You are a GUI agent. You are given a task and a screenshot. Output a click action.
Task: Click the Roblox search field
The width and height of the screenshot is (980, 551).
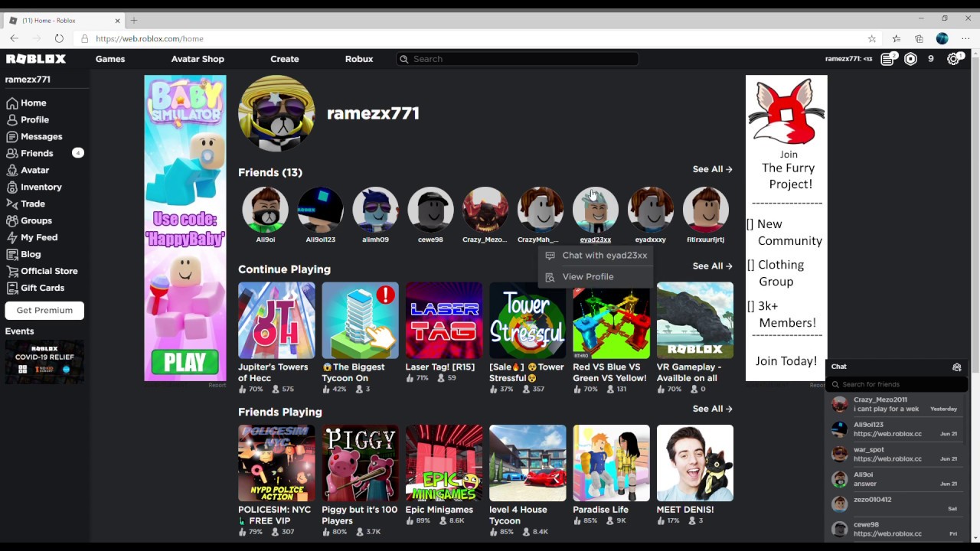tap(518, 59)
